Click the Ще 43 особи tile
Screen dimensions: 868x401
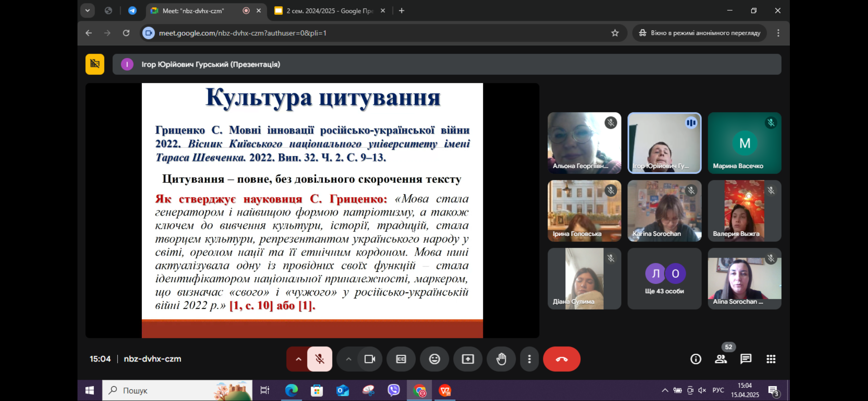click(x=664, y=278)
